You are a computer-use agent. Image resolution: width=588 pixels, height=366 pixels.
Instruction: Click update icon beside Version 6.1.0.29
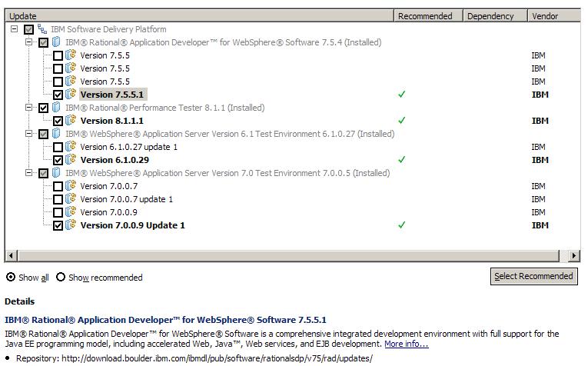point(71,160)
